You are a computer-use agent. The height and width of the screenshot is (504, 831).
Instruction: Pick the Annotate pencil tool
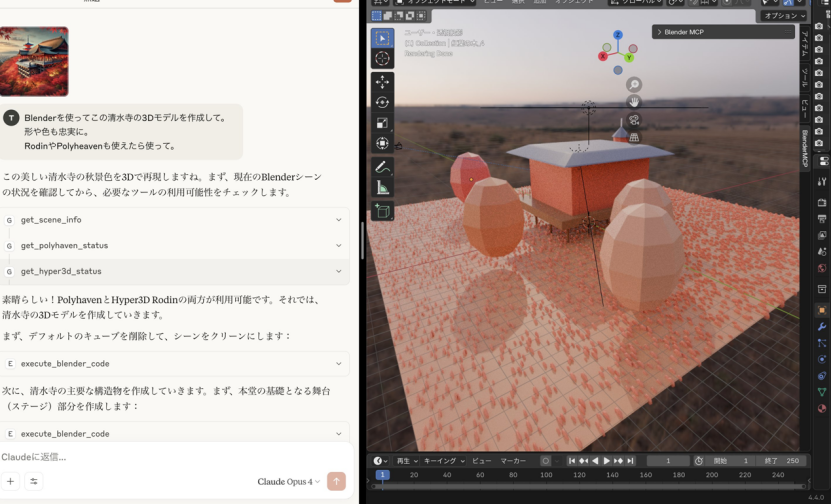382,167
